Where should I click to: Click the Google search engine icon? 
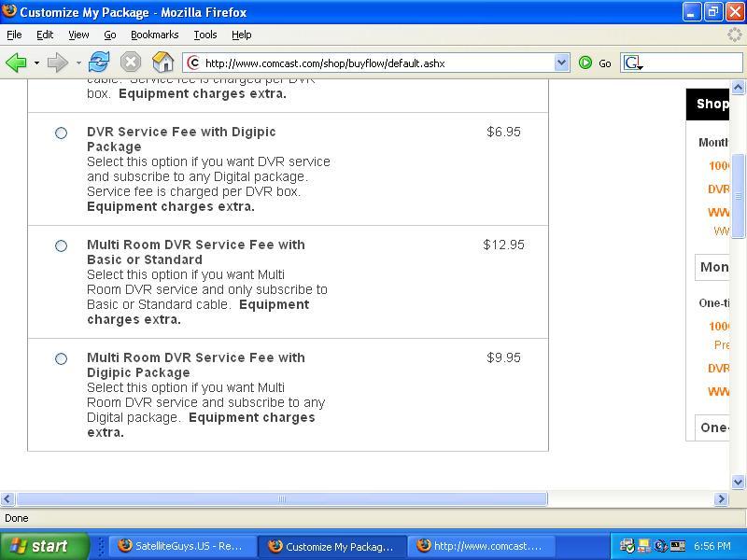[x=632, y=63]
